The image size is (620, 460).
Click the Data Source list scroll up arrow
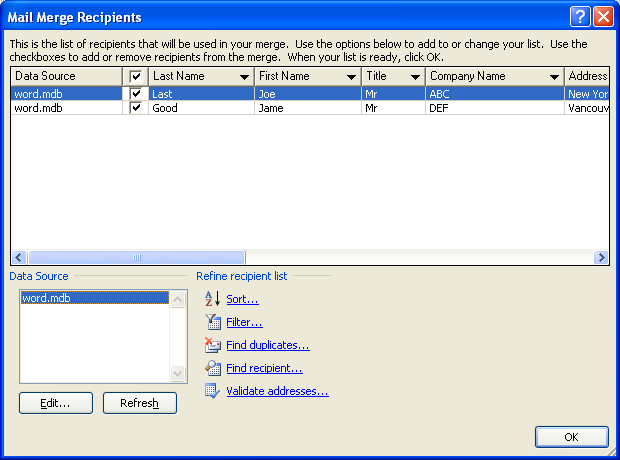tap(178, 299)
